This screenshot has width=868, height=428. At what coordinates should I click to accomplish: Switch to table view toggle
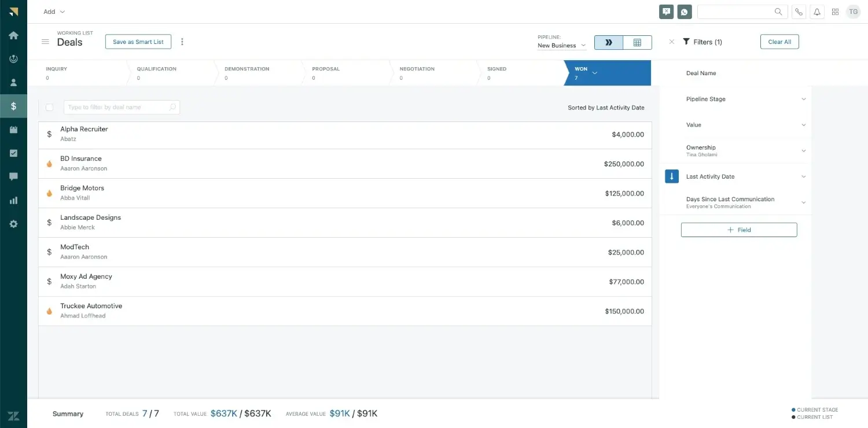[x=637, y=42]
